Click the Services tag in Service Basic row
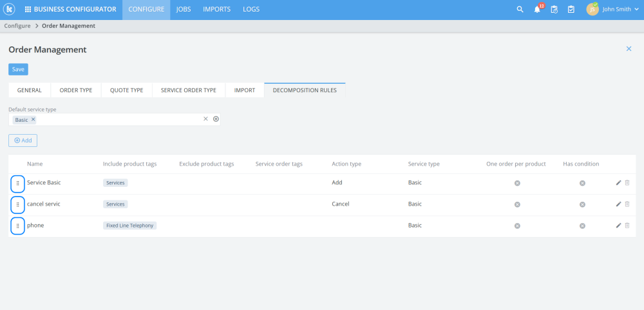 pyautogui.click(x=115, y=183)
